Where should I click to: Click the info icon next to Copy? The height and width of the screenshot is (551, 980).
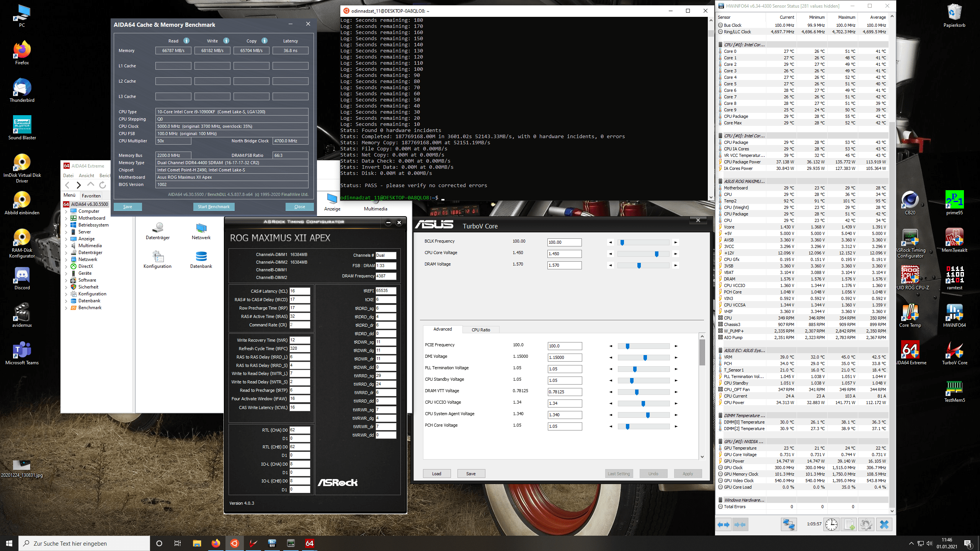click(x=265, y=41)
